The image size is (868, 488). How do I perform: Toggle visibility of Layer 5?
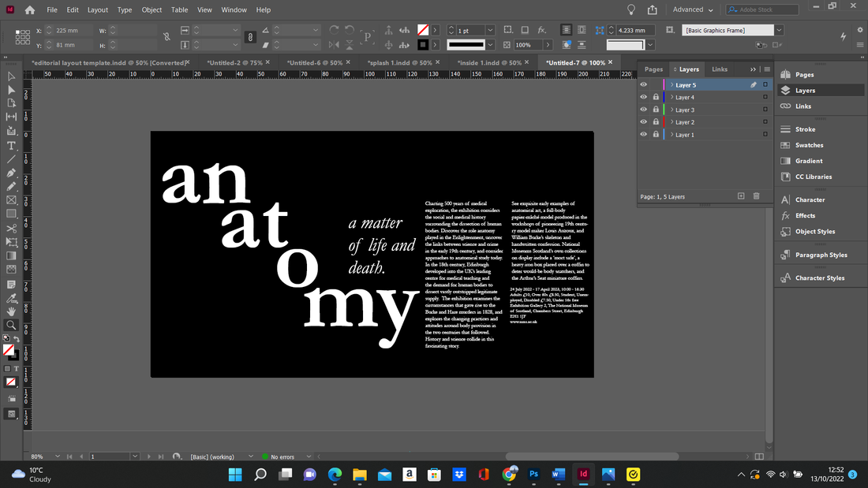pos(643,84)
